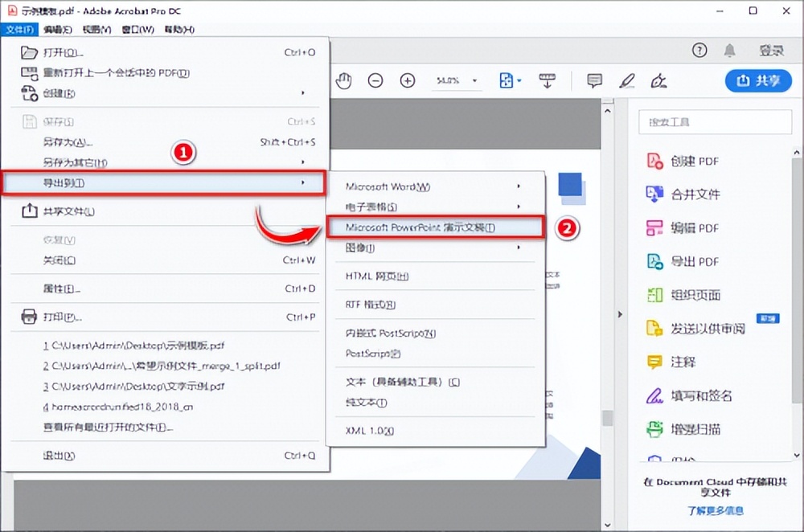
Task: Zoom out using the minus icon
Action: [x=375, y=80]
